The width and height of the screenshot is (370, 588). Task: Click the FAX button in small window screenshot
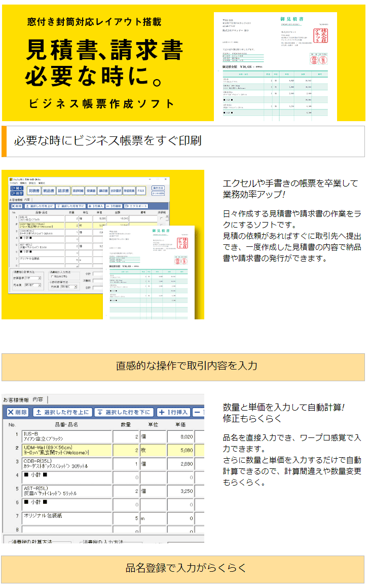click(141, 191)
